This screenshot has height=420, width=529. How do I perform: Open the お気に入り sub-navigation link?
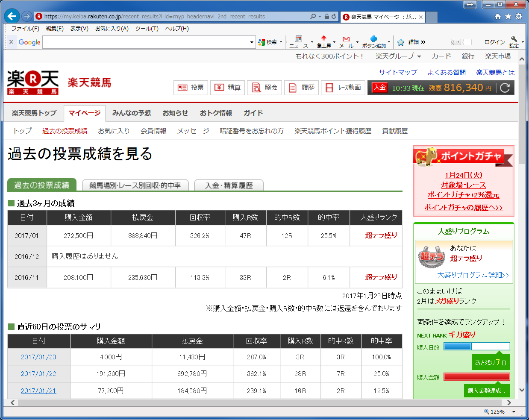coord(114,131)
